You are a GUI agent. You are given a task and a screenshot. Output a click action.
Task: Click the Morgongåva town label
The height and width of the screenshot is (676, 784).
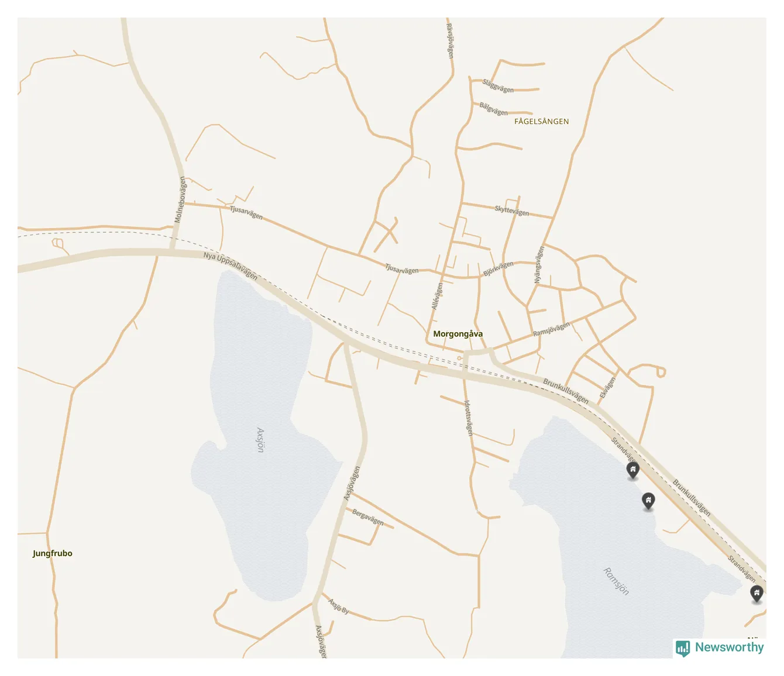[458, 334]
